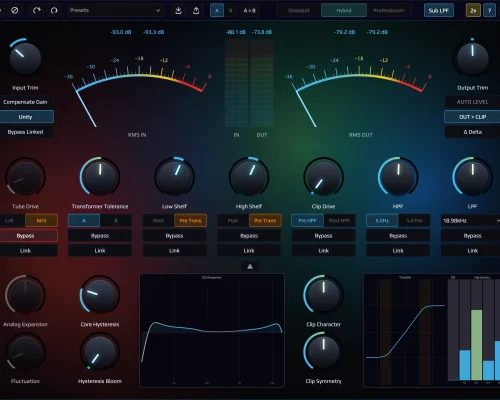Click the LPF knob

pyautogui.click(x=472, y=177)
